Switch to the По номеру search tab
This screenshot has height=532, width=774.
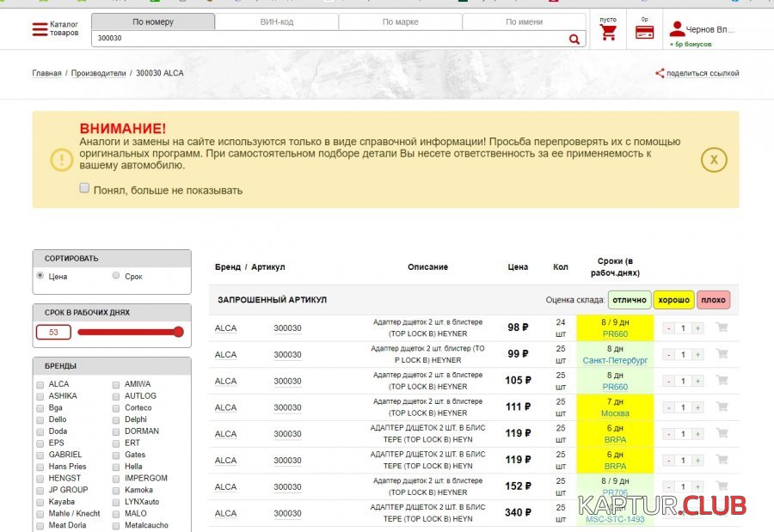[x=153, y=21]
